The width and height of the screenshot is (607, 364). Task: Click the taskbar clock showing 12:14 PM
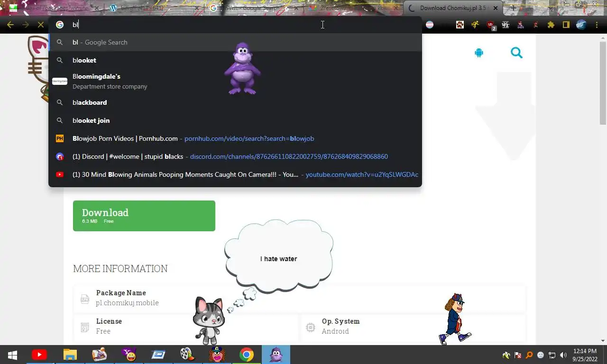585,355
